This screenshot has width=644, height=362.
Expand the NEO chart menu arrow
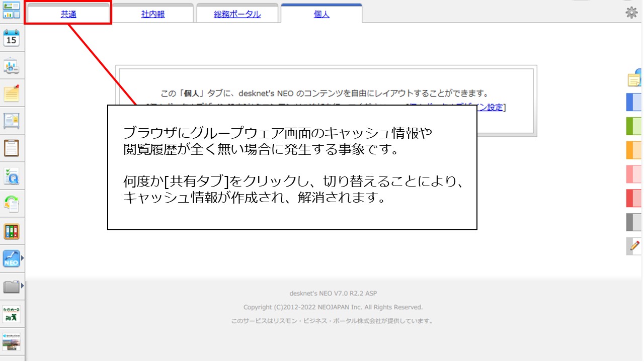22,259
